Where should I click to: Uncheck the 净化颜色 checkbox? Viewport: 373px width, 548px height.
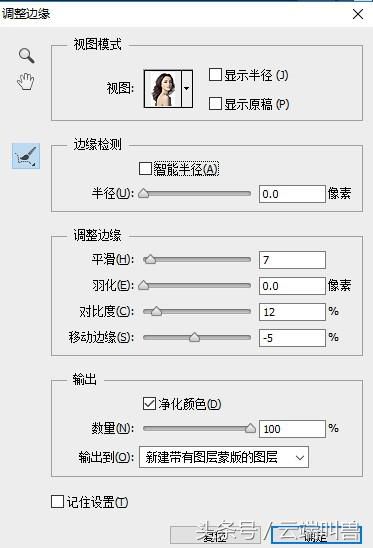(x=149, y=404)
